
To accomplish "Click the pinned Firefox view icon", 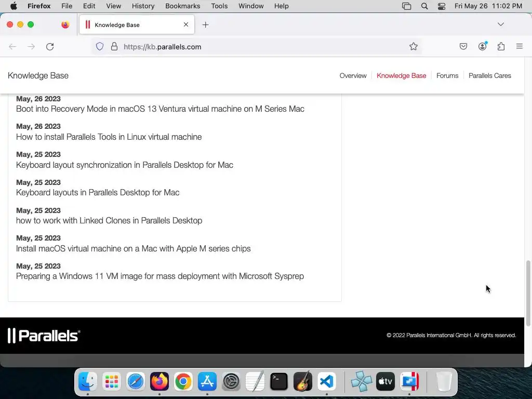I will click(65, 24).
